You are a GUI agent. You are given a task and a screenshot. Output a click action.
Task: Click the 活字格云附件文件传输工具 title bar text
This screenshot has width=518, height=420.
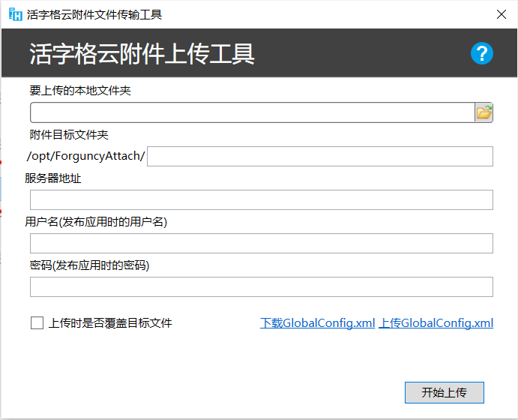click(x=94, y=15)
